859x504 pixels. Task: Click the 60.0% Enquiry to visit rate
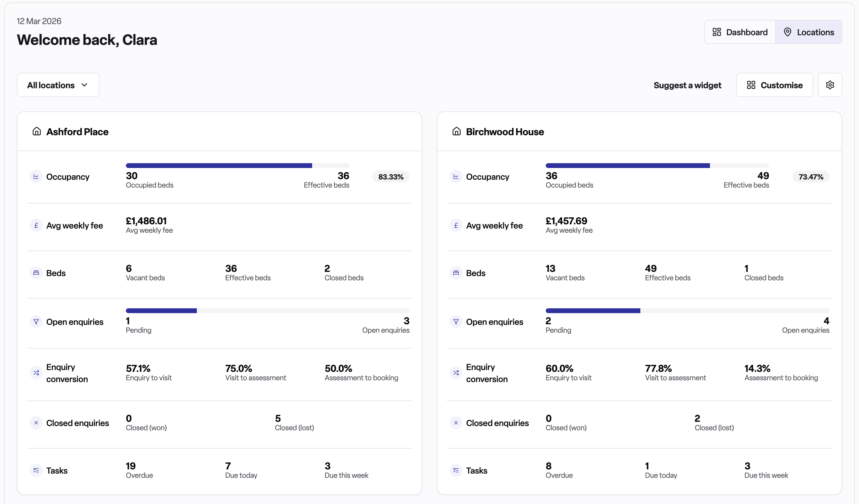click(x=559, y=369)
